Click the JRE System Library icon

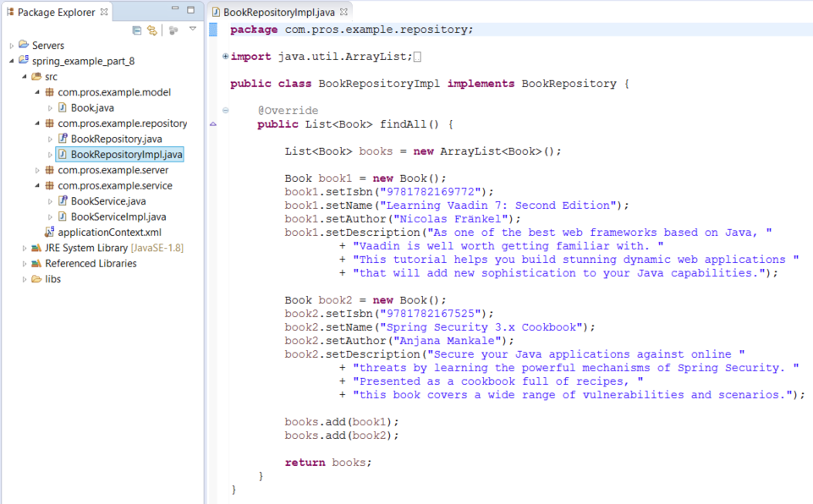(x=36, y=248)
